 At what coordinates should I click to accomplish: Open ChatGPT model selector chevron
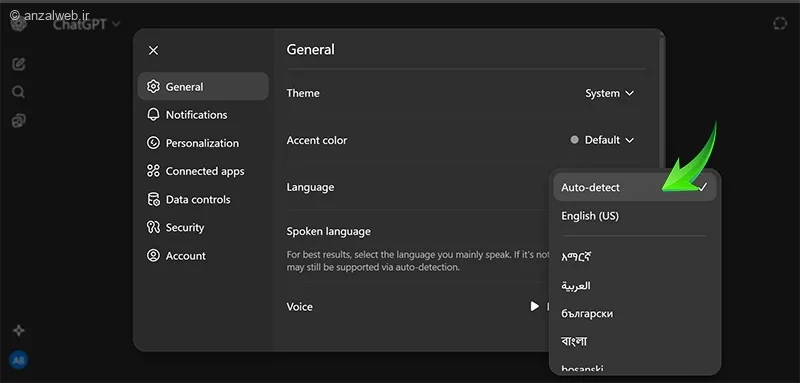pyautogui.click(x=116, y=24)
